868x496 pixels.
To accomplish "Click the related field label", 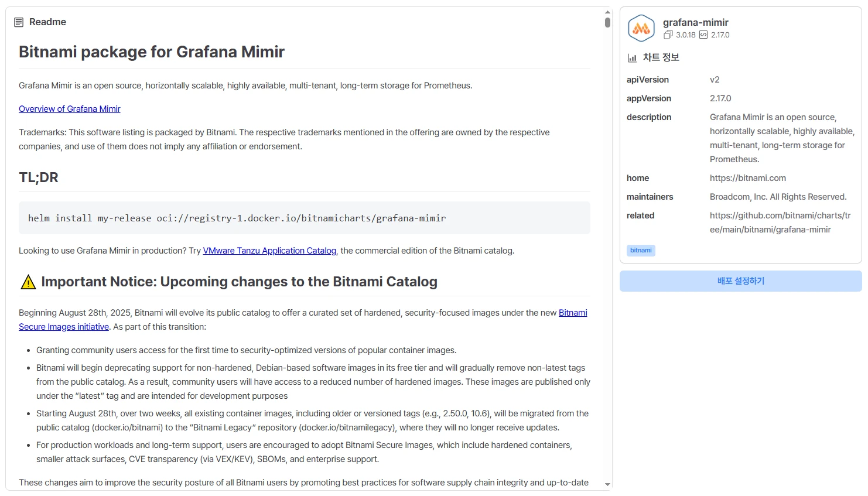I will (641, 215).
